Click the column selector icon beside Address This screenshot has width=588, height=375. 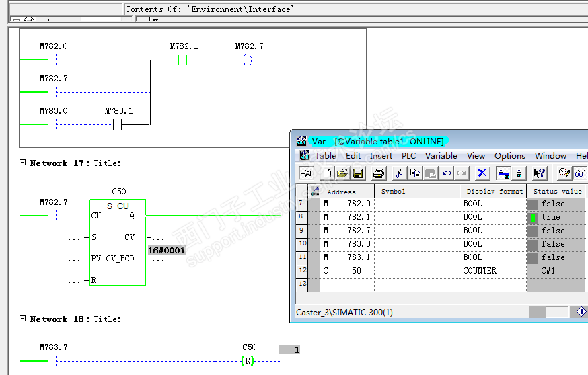tap(315, 192)
